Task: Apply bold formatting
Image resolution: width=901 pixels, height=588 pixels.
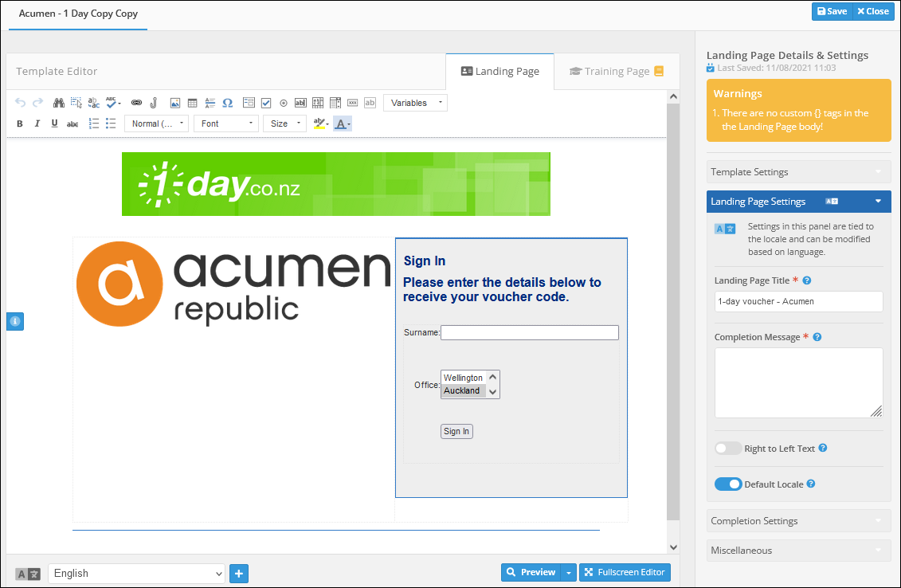Action: click(x=20, y=123)
